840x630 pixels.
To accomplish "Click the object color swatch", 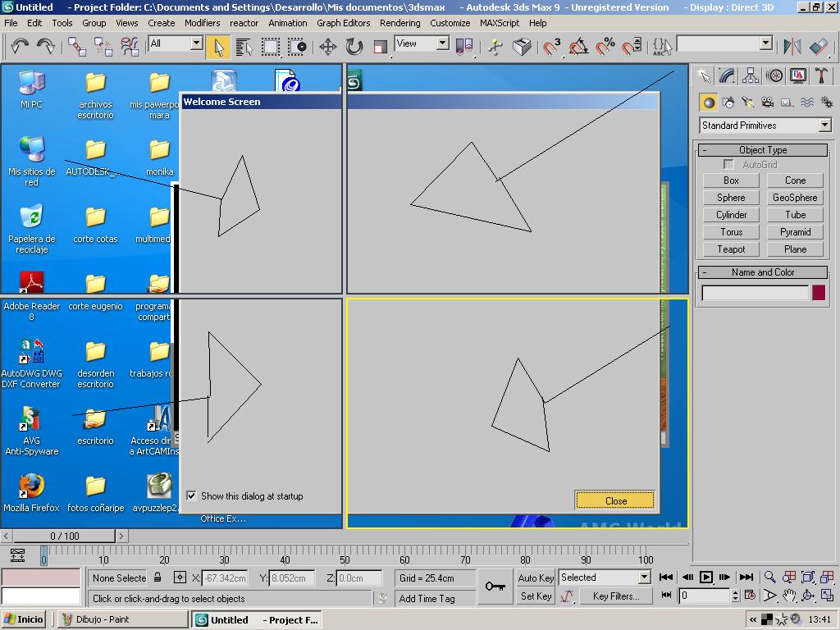I will (819, 293).
